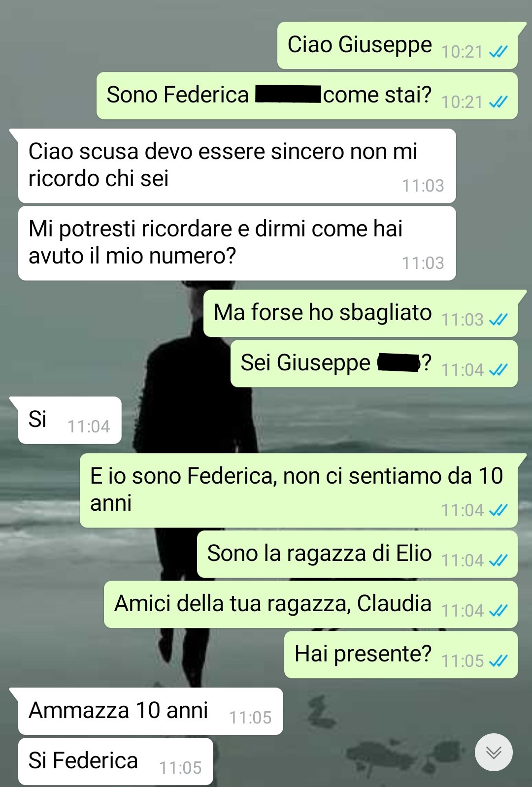This screenshot has width=532, height=787.
Task: Tap the 'Hai presente?' message text
Action: [363, 654]
